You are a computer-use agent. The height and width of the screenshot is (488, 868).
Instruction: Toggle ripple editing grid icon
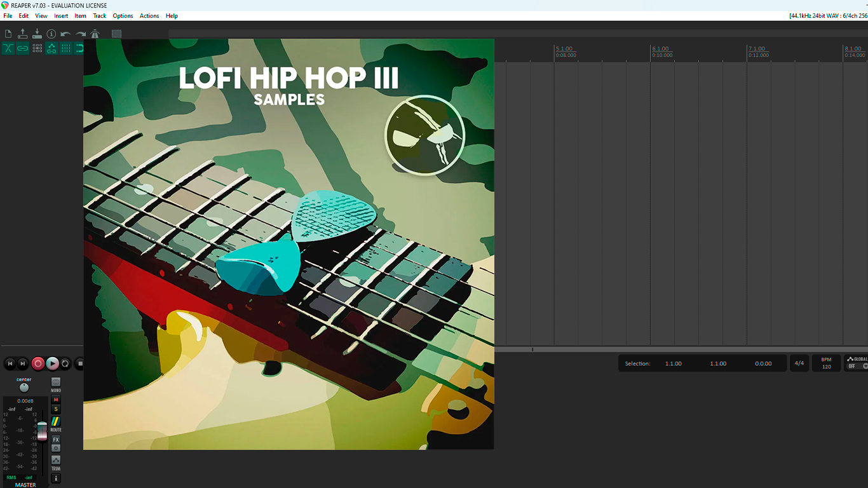[37, 48]
